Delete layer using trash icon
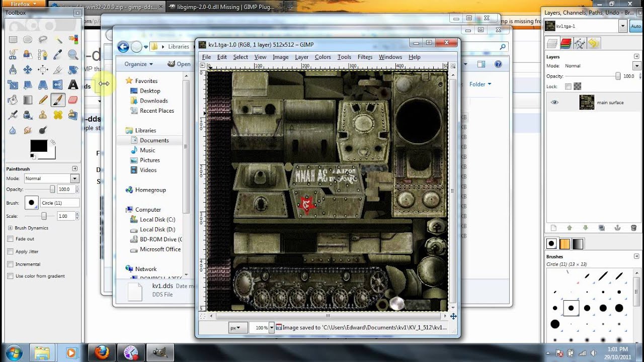The height and width of the screenshot is (362, 644). click(x=633, y=228)
